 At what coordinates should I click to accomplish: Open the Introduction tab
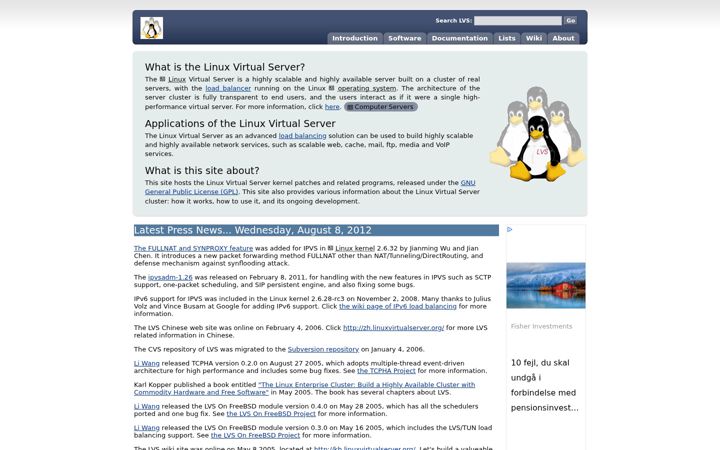(x=354, y=38)
